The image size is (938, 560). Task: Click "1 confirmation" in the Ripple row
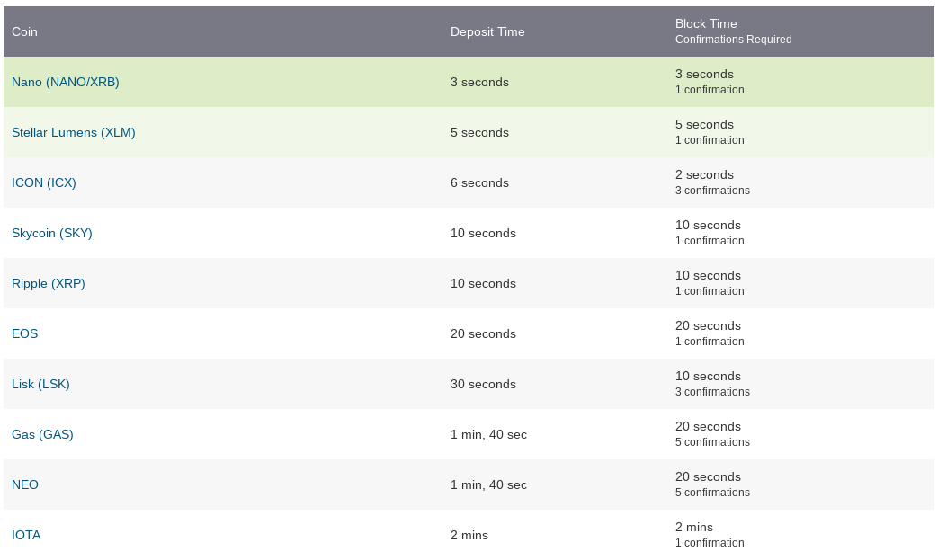(x=710, y=291)
